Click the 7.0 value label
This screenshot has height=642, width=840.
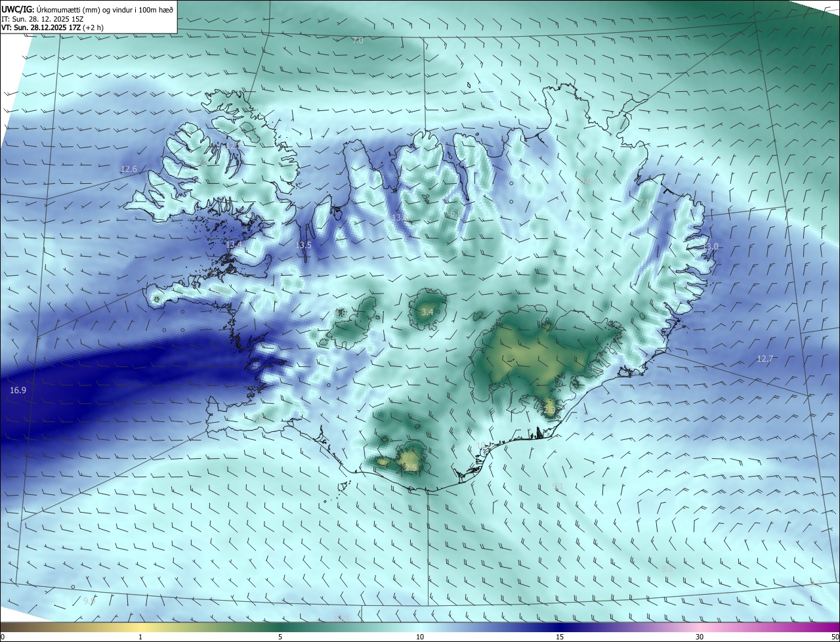358,41
